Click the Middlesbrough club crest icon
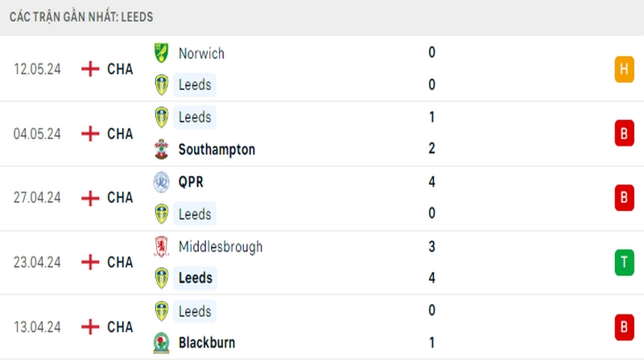The width and height of the screenshot is (644, 362). [162, 247]
